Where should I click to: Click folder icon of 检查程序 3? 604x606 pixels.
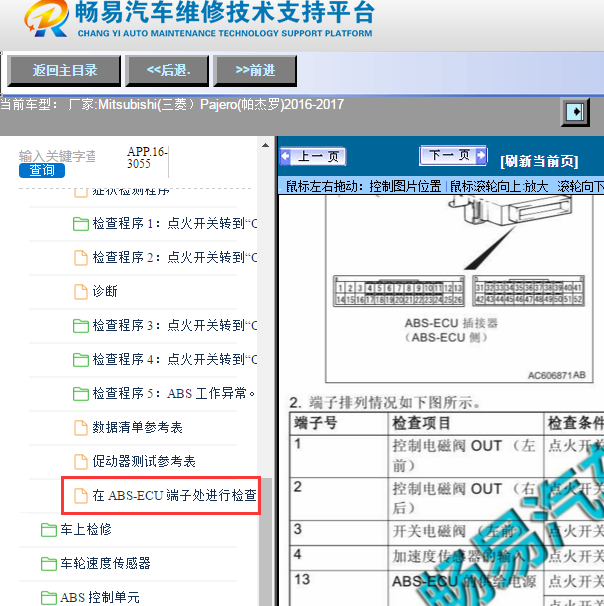[x=81, y=325]
